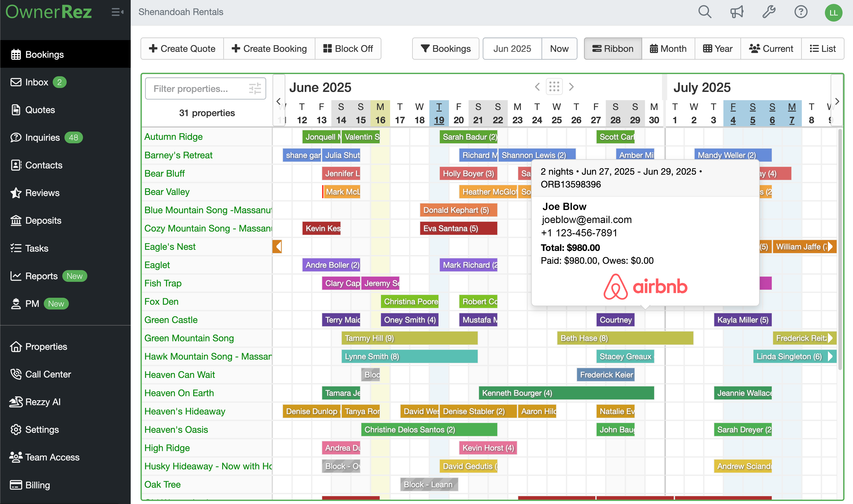Open the Kenneth Bourger (4) booking
The image size is (853, 504).
(566, 393)
